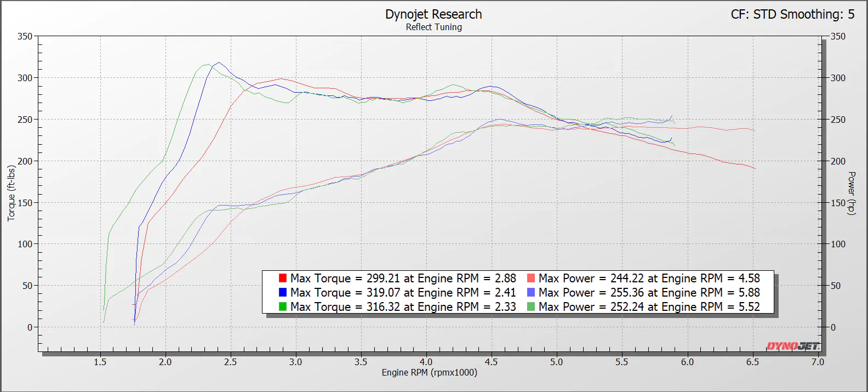Select the 'Reflect Tuning' subtitle
The width and height of the screenshot is (868, 392).
(x=433, y=27)
